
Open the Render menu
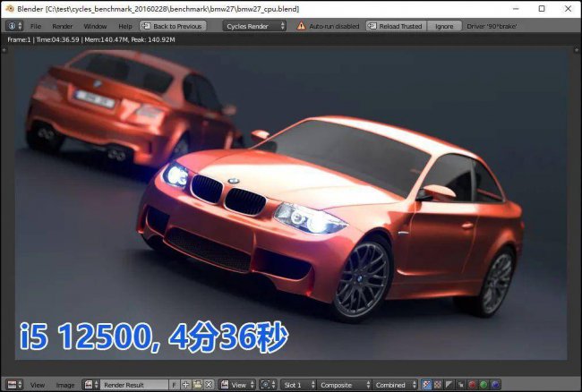[63, 26]
